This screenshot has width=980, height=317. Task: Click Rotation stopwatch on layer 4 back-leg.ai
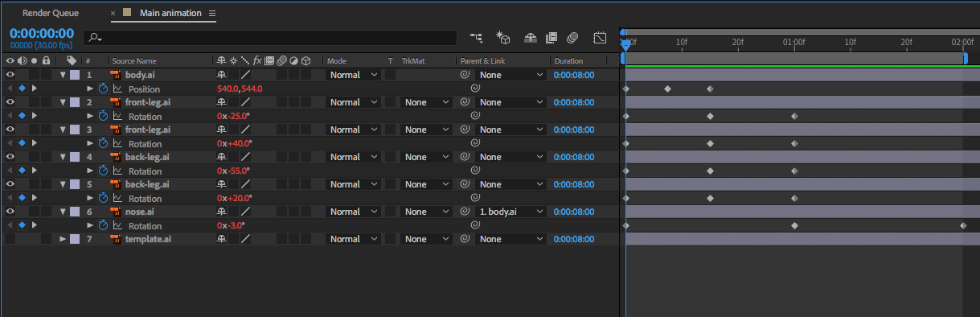[x=103, y=171]
